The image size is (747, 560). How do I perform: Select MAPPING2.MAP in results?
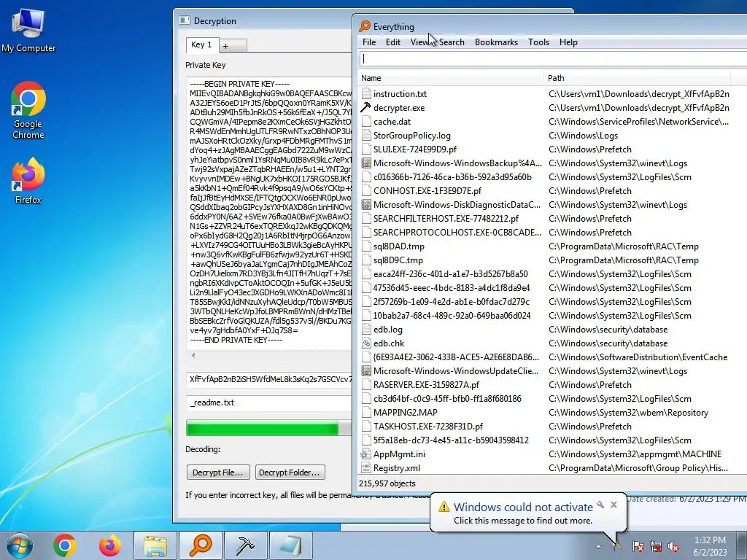[x=406, y=413]
